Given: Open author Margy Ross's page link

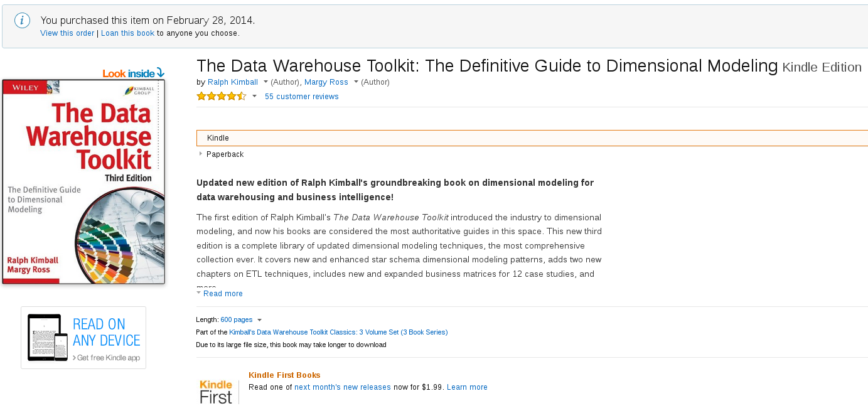Looking at the screenshot, I should point(326,82).
